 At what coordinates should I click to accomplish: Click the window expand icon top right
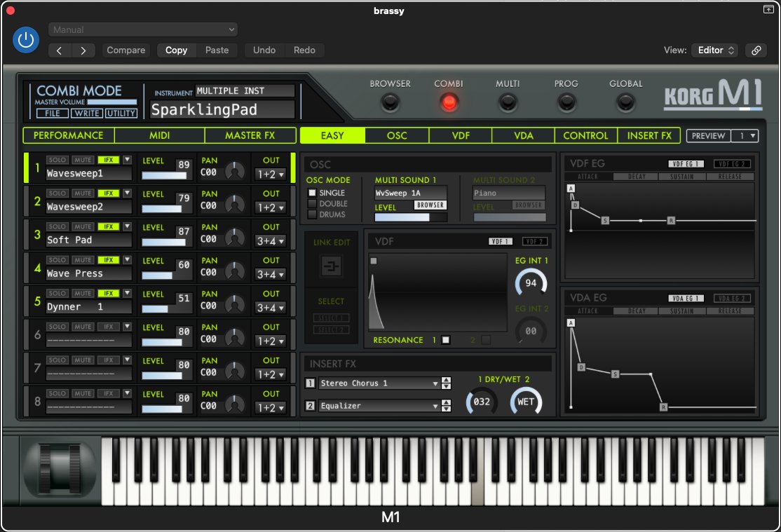[768, 10]
